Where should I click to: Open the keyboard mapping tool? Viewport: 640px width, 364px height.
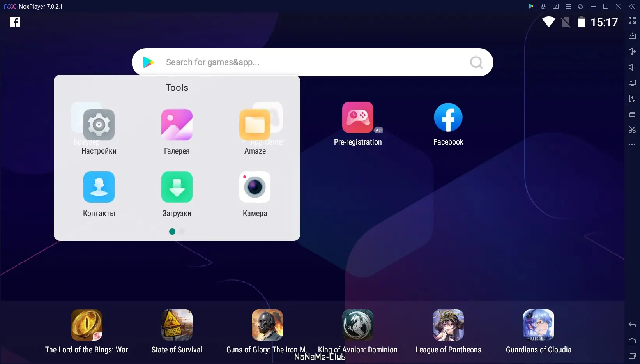[x=632, y=36]
